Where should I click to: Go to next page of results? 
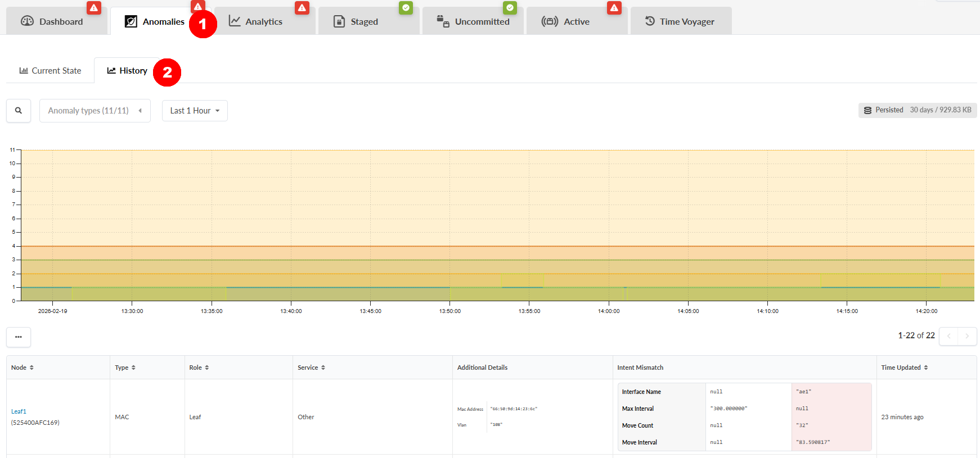[967, 336]
